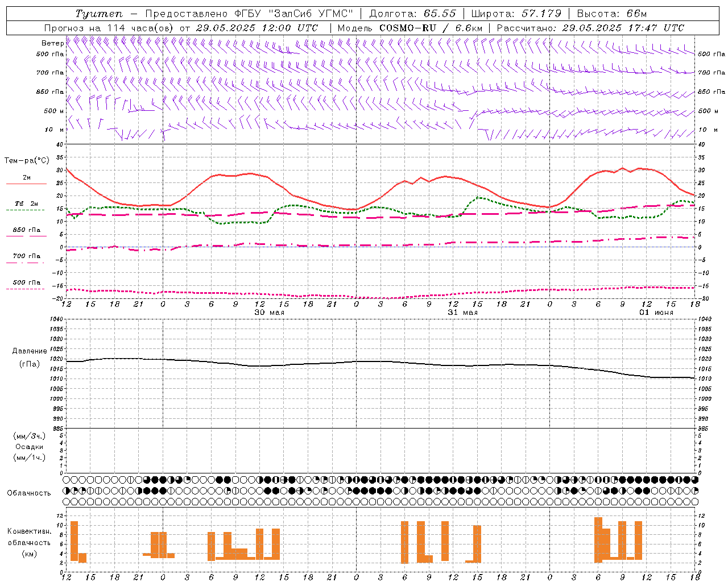Click the red 2м temperature legend line
Image resolution: width=728 pixels, height=582 pixels.
(x=26, y=184)
